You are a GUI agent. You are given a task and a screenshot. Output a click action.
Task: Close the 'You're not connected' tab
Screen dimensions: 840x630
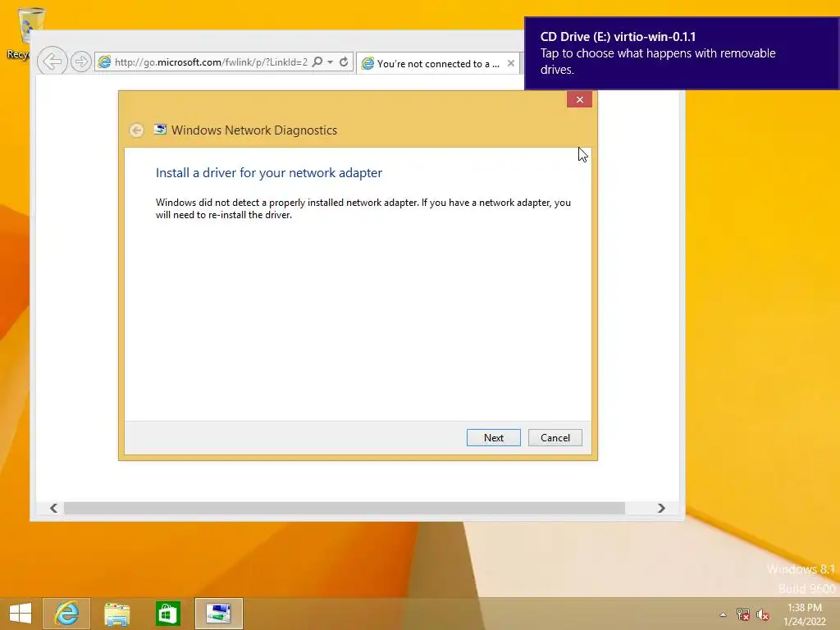[x=511, y=63]
